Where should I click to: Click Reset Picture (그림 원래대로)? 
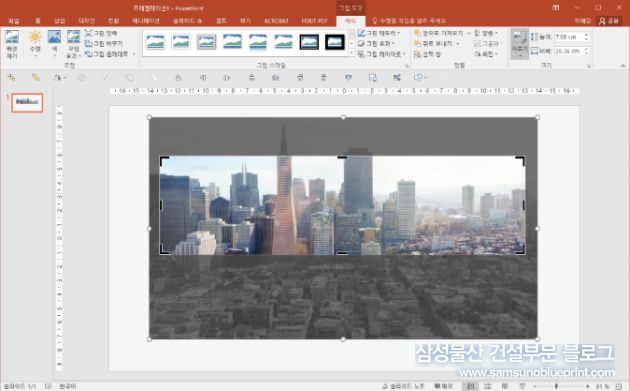point(106,53)
